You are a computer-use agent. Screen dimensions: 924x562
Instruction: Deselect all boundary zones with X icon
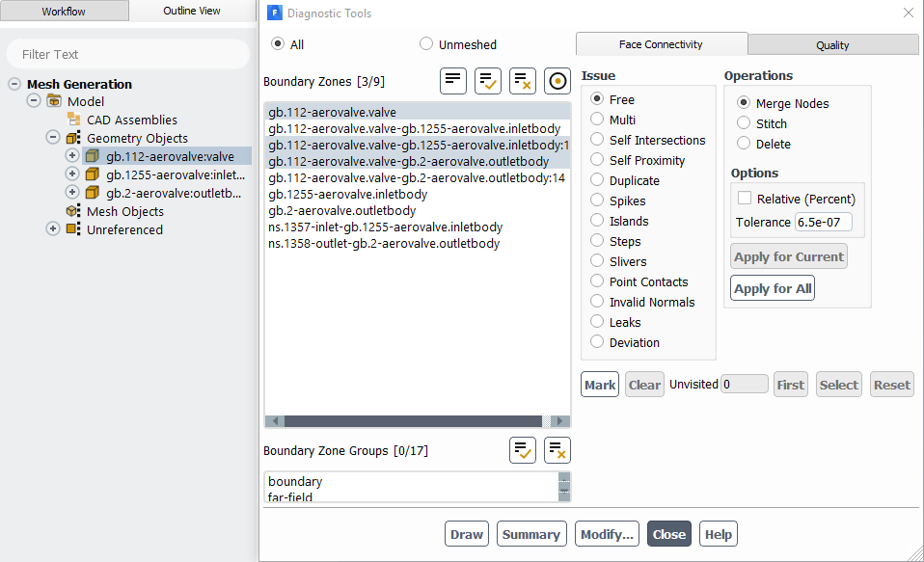[522, 81]
